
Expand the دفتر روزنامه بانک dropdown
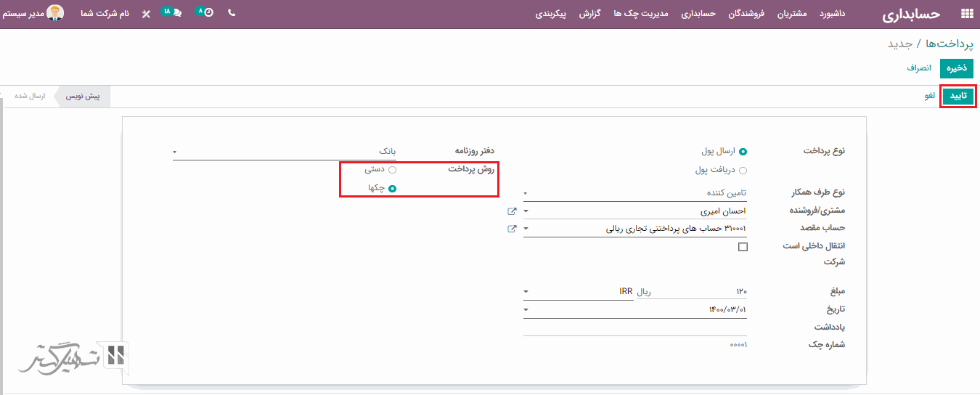coord(285,152)
